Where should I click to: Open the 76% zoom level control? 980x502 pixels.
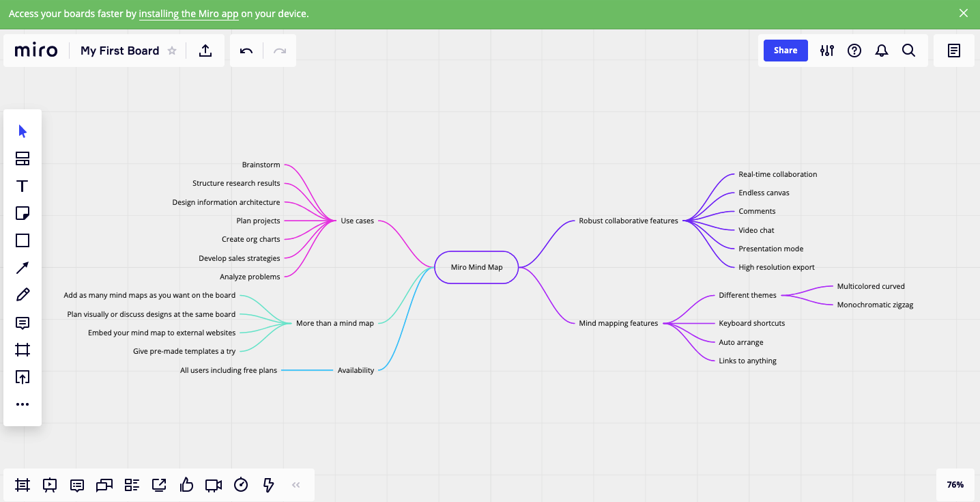[x=955, y=485]
